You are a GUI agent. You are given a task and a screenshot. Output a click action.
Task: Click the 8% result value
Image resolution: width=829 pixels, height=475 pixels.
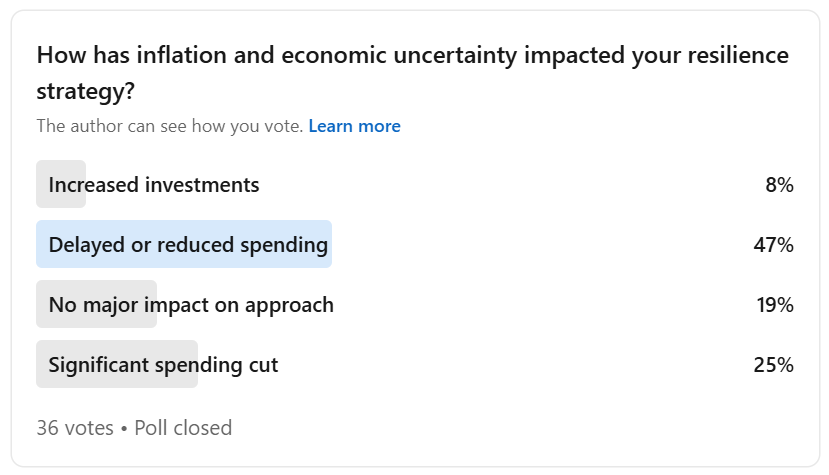point(779,185)
